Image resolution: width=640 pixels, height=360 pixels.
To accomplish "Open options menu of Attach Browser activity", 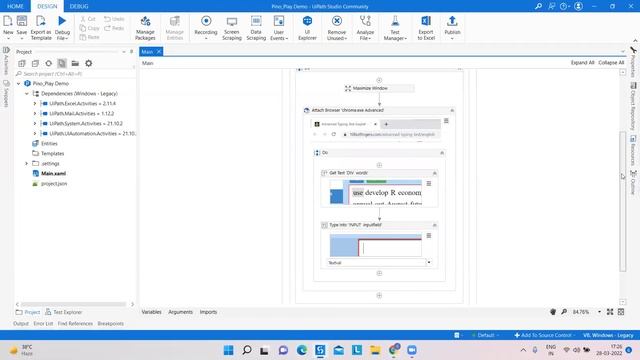I will (x=446, y=121).
